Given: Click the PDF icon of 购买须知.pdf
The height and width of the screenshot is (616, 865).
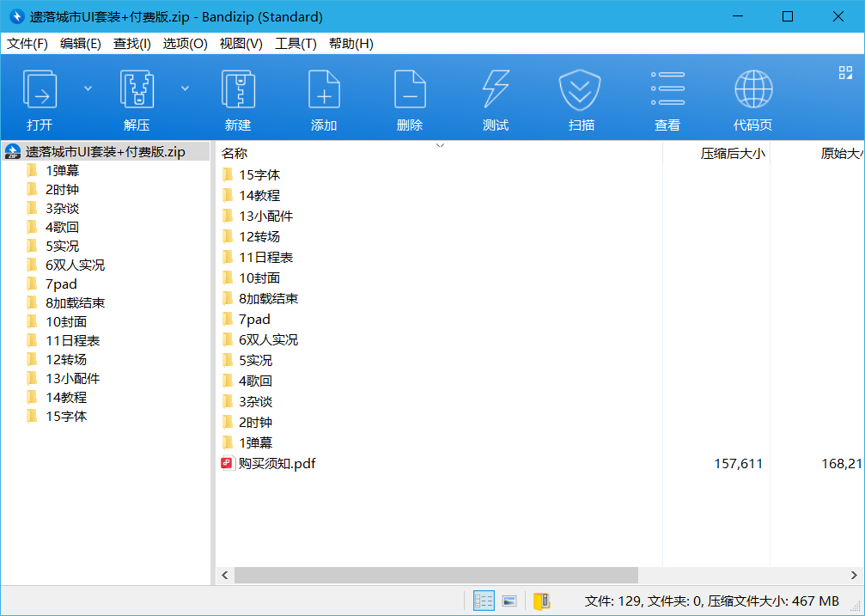Looking at the screenshot, I should pos(228,463).
